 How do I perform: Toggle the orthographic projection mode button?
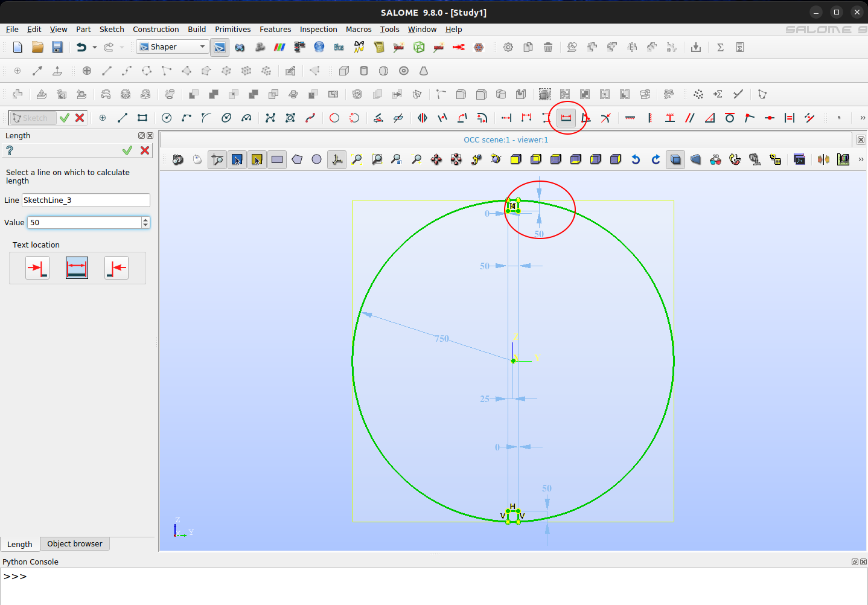click(676, 159)
